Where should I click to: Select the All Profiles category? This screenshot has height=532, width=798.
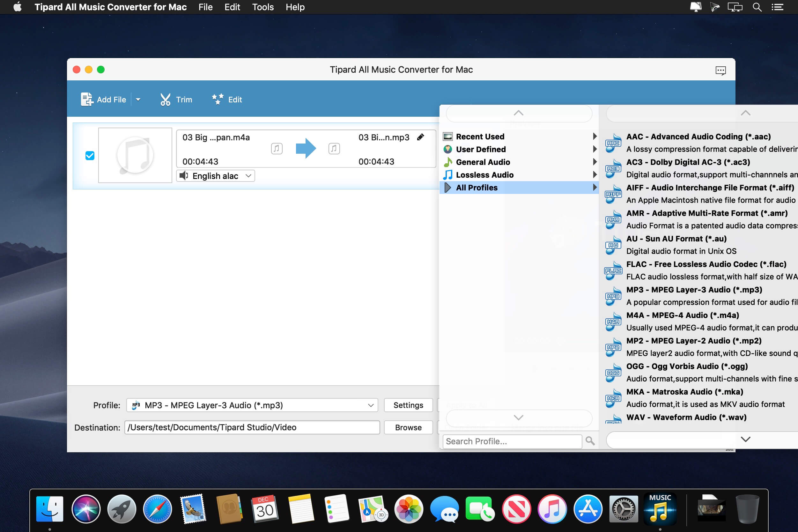(519, 188)
